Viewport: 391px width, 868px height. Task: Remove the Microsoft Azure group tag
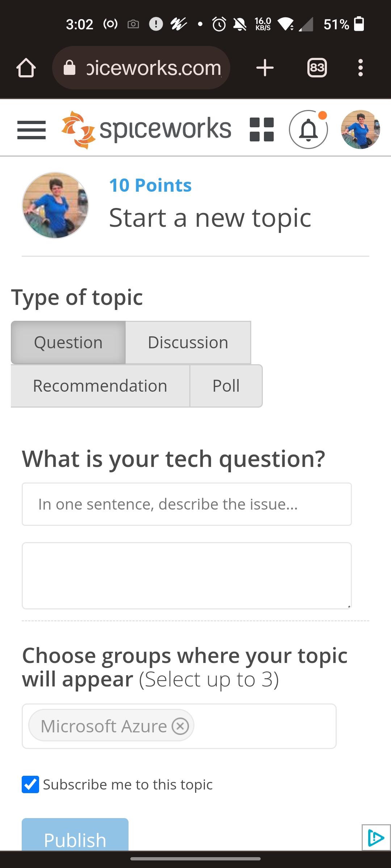coord(180,726)
